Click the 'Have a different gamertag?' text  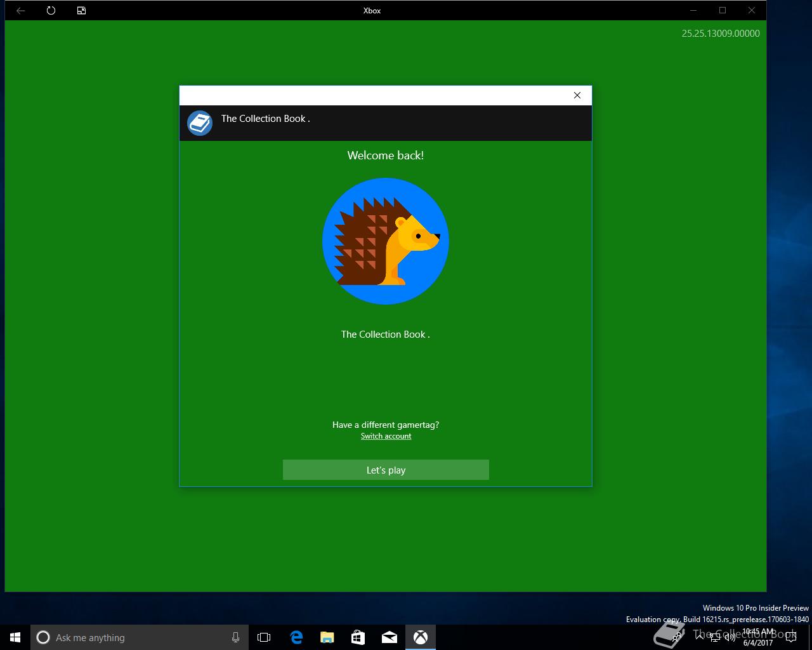(x=386, y=425)
